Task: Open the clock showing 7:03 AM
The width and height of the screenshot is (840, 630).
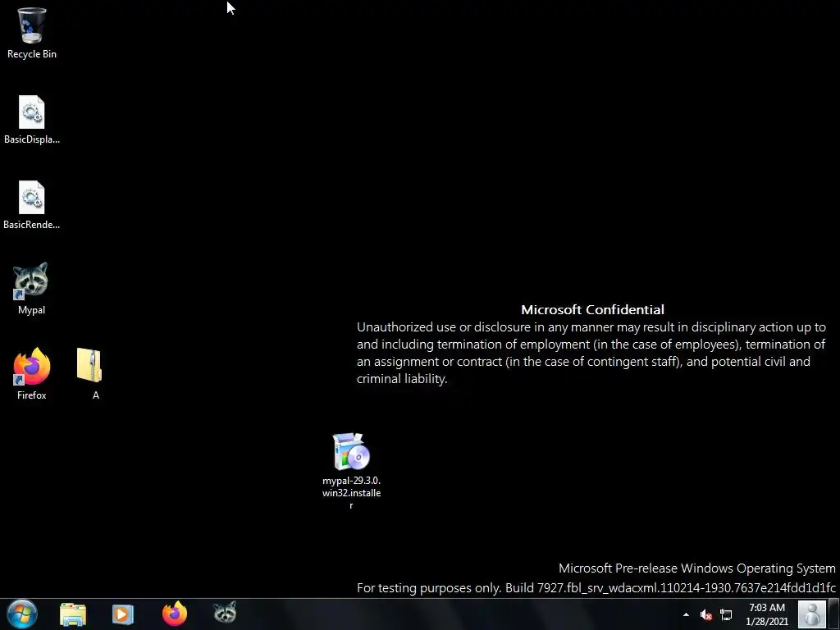Action: pyautogui.click(x=767, y=614)
